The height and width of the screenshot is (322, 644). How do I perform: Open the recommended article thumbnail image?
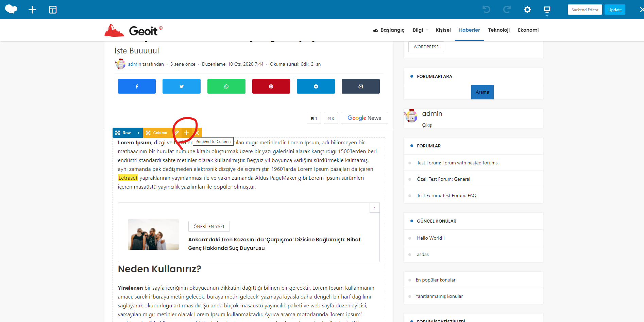point(153,235)
